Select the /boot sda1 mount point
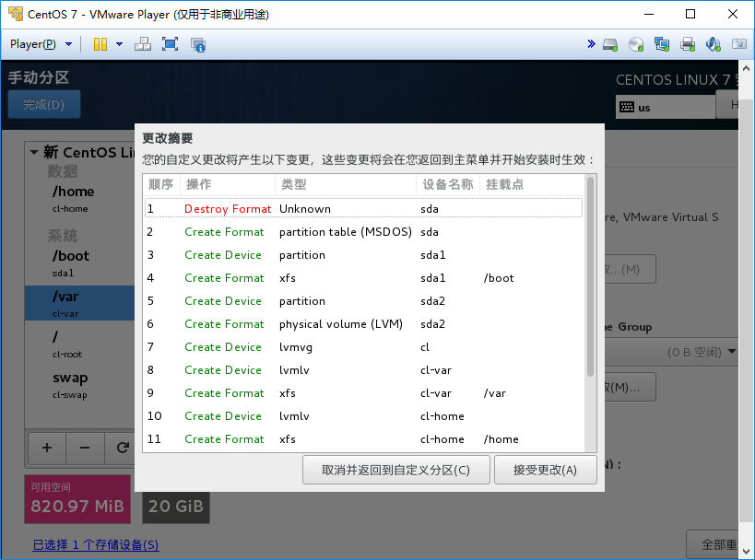 pyautogui.click(x=80, y=263)
